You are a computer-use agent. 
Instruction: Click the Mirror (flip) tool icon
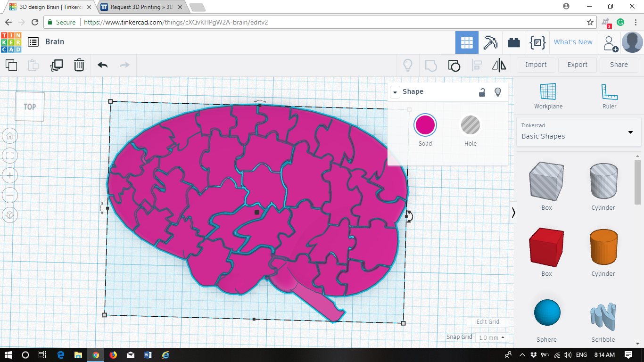[x=499, y=65]
